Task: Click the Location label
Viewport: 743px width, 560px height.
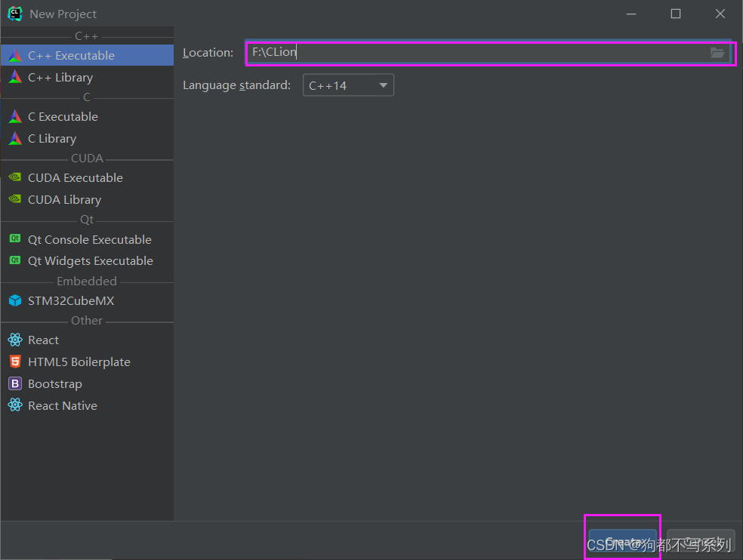Action: [208, 53]
